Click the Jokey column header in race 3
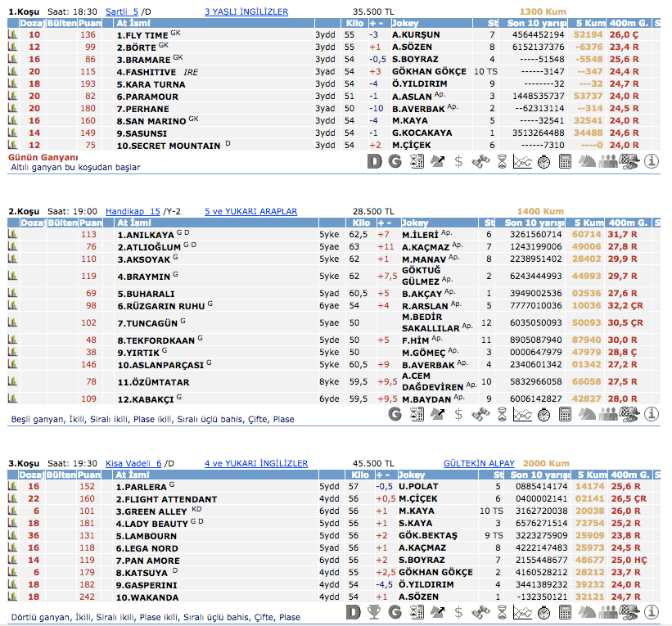The height and width of the screenshot is (626, 672). 415,475
